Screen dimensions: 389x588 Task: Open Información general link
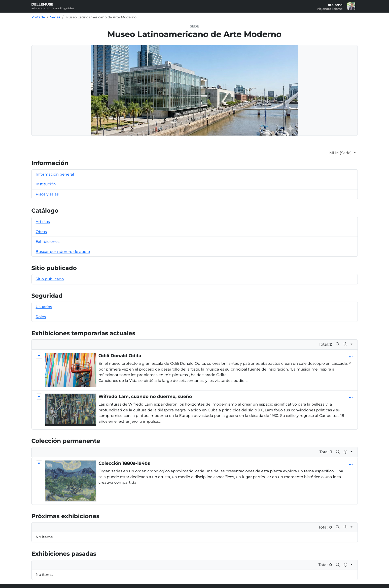click(55, 174)
